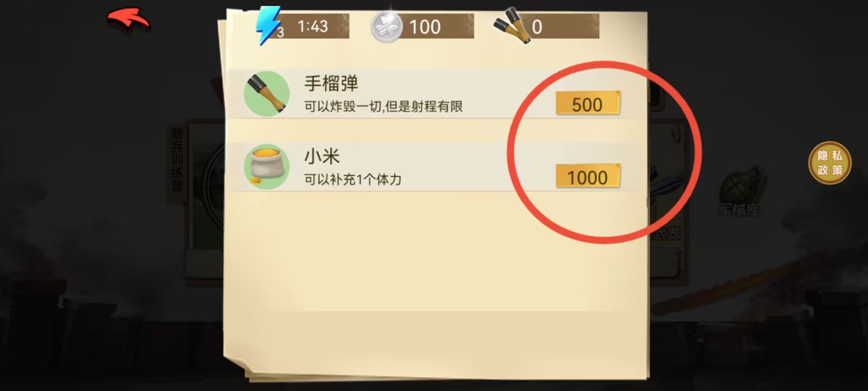Select the millet sack item icon

(x=267, y=167)
